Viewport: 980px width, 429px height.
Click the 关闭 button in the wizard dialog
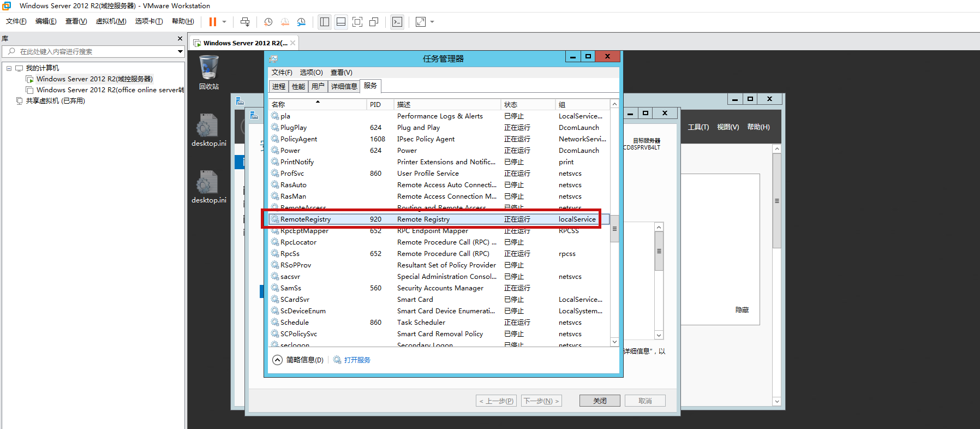[x=600, y=401]
